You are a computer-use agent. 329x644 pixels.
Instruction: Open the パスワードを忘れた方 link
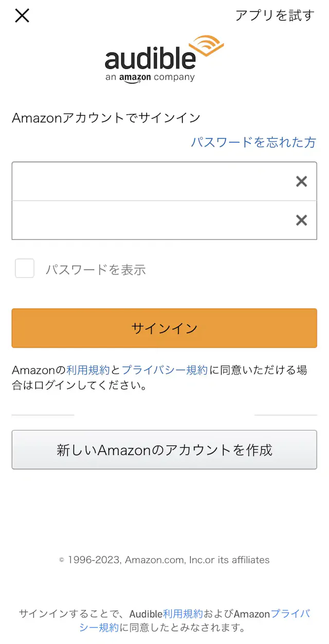click(x=256, y=142)
